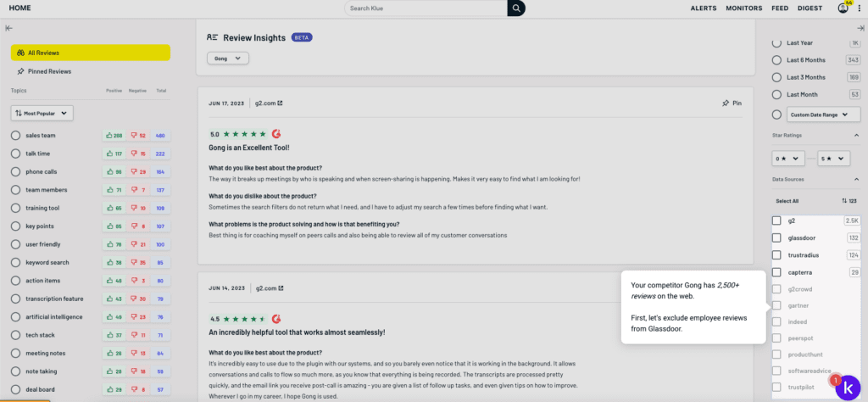Open the Gong competitor dropdown
Viewport: 868px width, 402px height.
coord(228,59)
